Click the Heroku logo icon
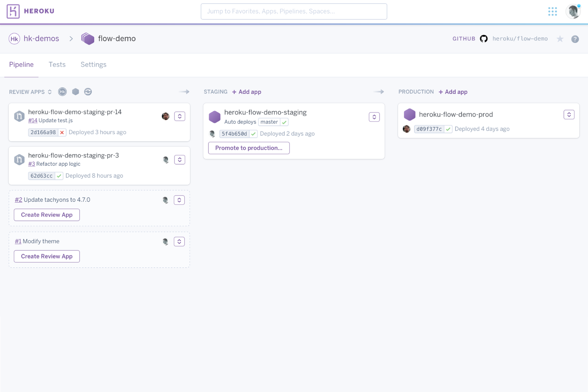The width and height of the screenshot is (588, 392). [x=13, y=11]
